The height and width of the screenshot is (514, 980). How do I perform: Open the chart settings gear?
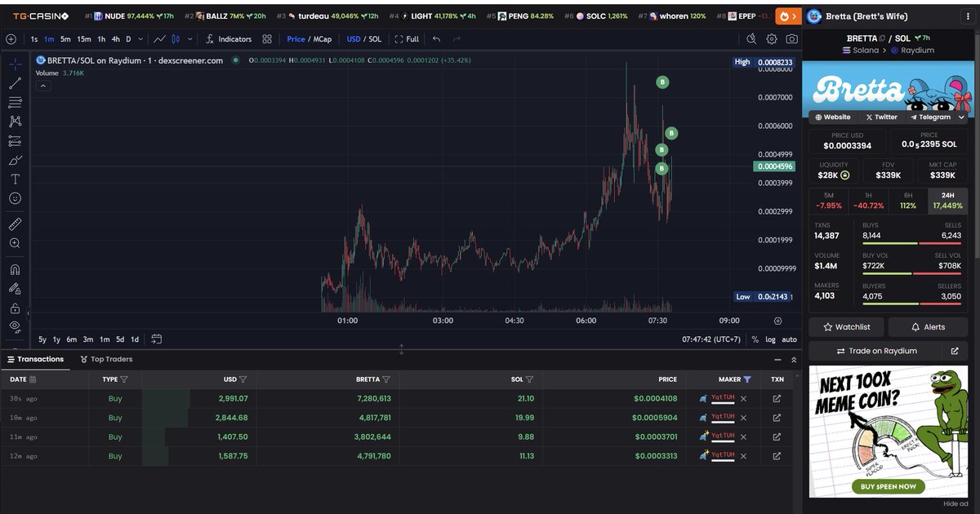772,39
